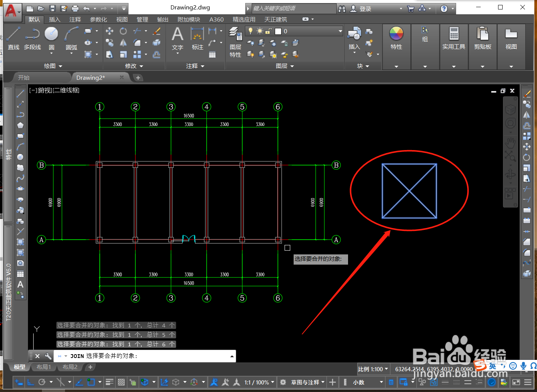The image size is (537, 392).
Task: Open the Dimension (标注) tool
Action: click(x=197, y=38)
